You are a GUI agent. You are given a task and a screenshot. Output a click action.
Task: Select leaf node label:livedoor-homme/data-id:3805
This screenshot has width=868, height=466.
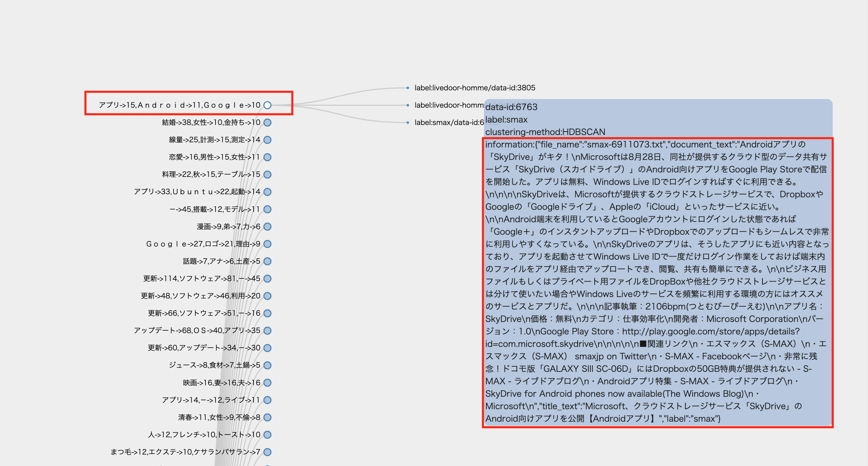click(475, 88)
